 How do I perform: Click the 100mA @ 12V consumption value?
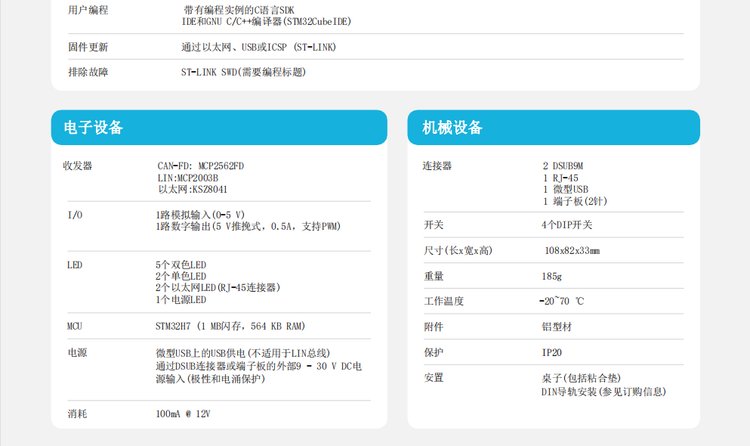184,413
